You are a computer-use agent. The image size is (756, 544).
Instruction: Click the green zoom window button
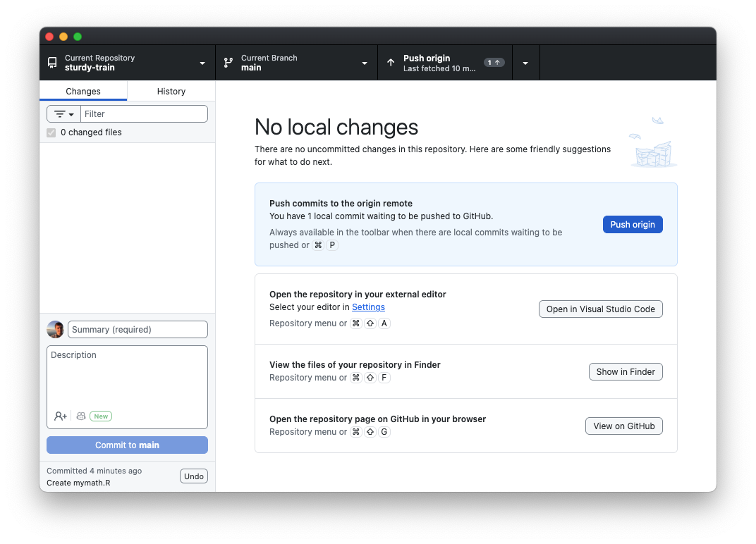(x=77, y=37)
